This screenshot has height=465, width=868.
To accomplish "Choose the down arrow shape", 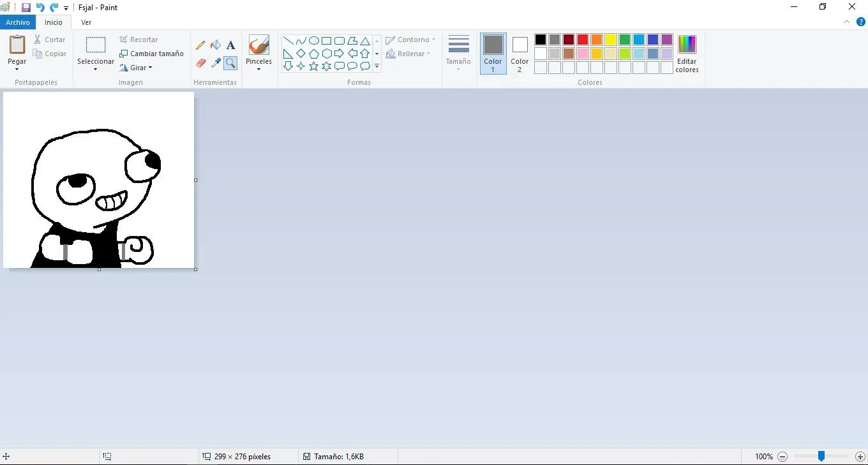I will coord(288,66).
